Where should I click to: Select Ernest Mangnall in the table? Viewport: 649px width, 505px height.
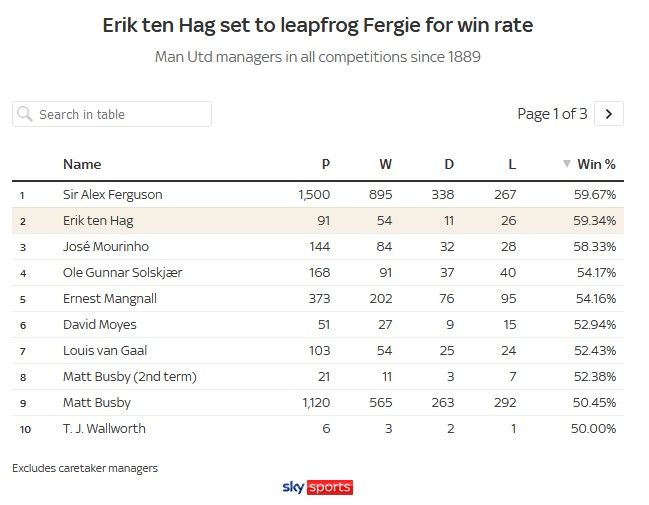click(110, 298)
